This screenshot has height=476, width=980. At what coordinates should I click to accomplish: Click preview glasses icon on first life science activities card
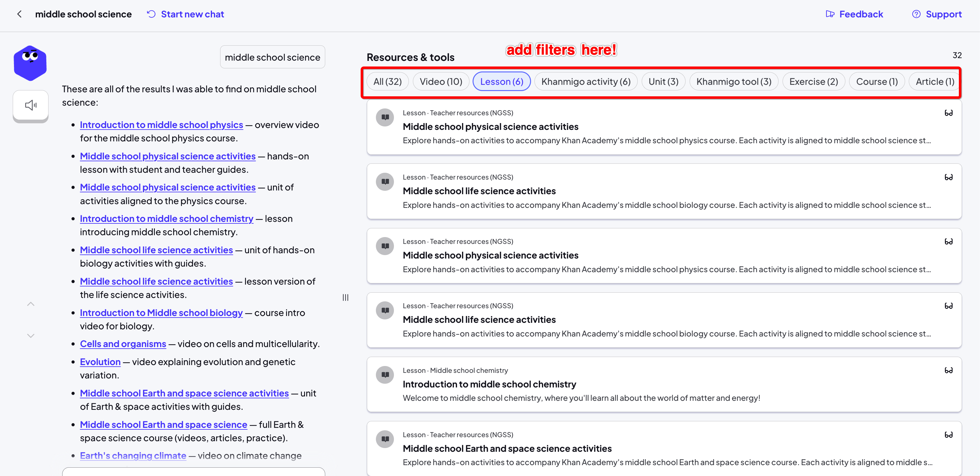pos(948,177)
